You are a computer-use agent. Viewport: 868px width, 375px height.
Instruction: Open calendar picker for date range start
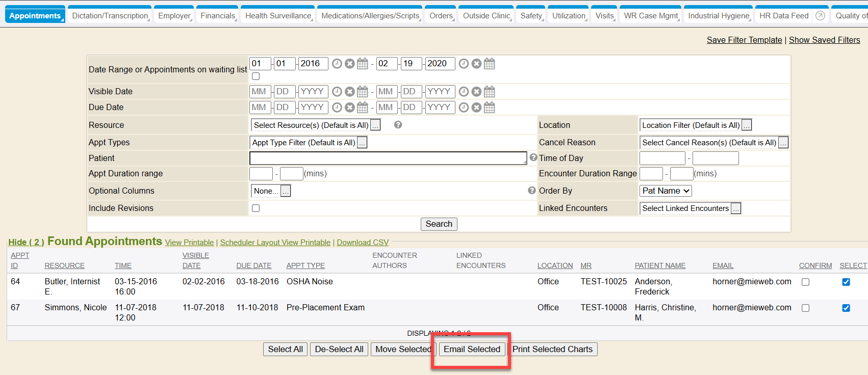363,64
